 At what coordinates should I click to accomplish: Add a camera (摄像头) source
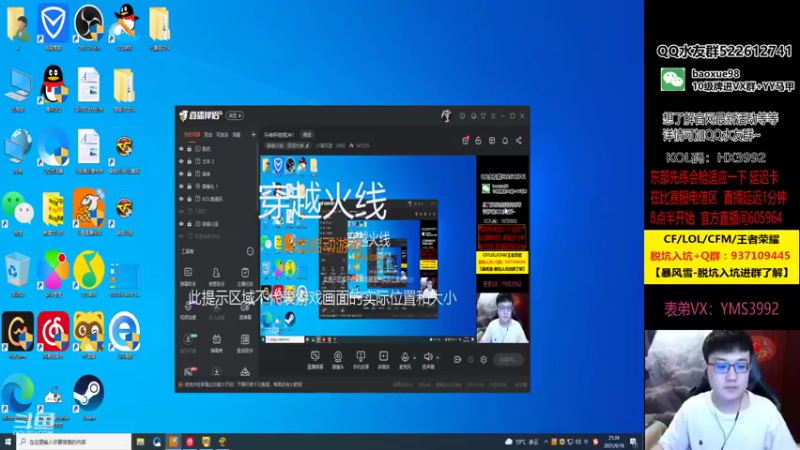point(338,359)
